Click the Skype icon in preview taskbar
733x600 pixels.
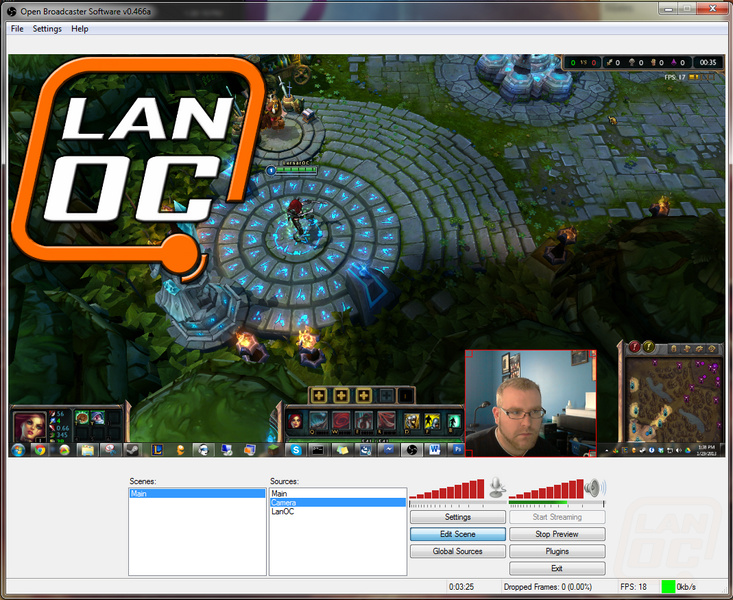(x=296, y=450)
